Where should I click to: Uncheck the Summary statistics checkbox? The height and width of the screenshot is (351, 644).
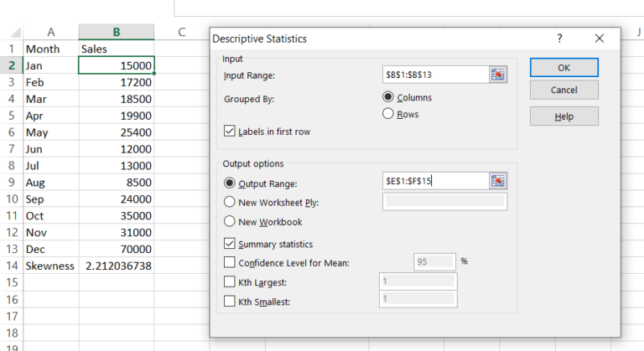click(230, 244)
